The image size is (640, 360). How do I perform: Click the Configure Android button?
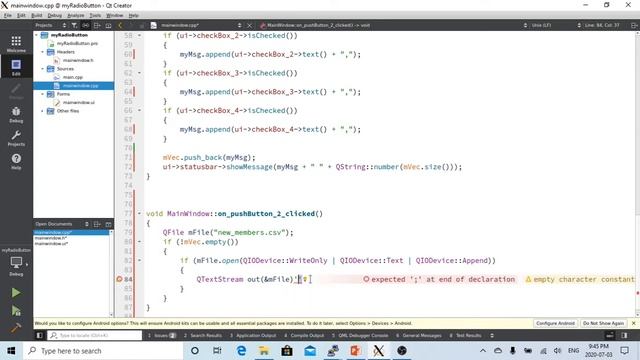[555, 323]
